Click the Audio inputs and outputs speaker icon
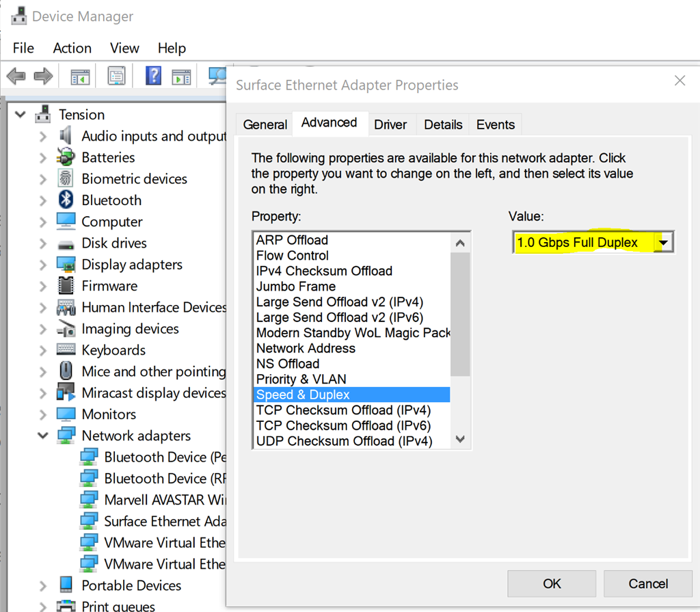The width and height of the screenshot is (700, 612). click(66, 136)
